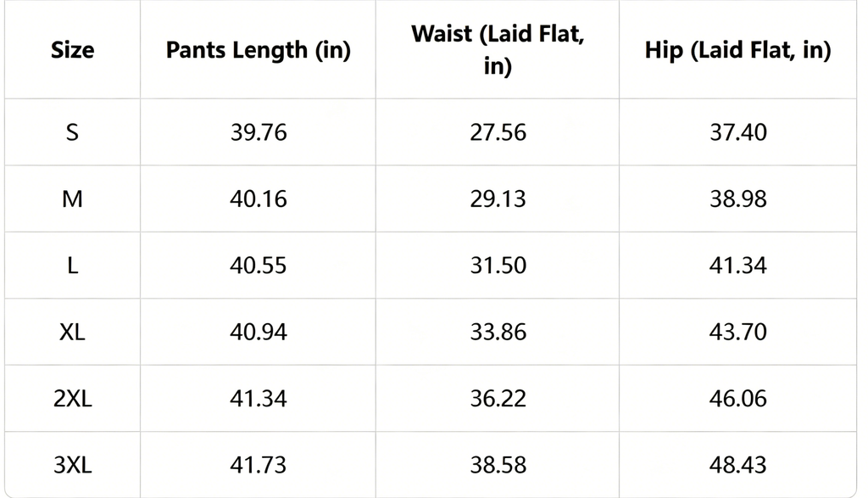Select the 3XL size row label

73,465
